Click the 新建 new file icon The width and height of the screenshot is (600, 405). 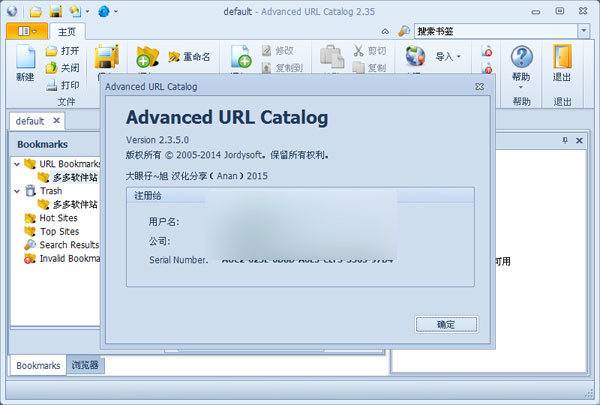click(x=25, y=57)
